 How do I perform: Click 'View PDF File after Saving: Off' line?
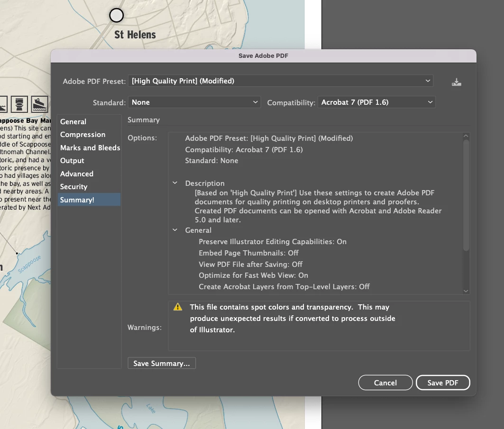coord(251,264)
